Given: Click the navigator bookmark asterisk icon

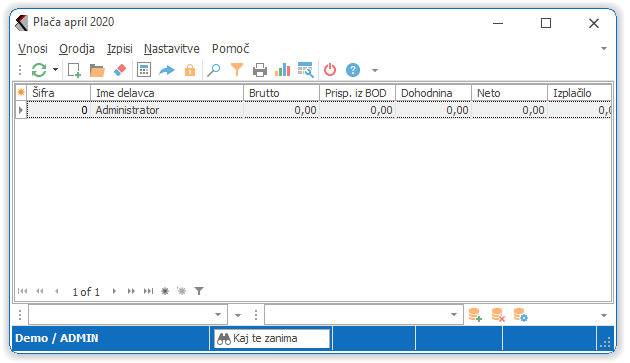Looking at the screenshot, I should click(x=165, y=291).
